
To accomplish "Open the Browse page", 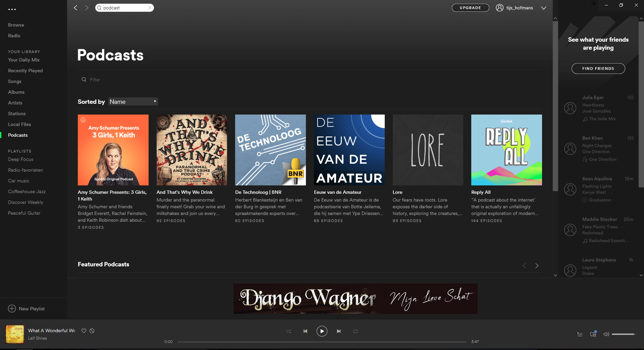I will pos(16,25).
